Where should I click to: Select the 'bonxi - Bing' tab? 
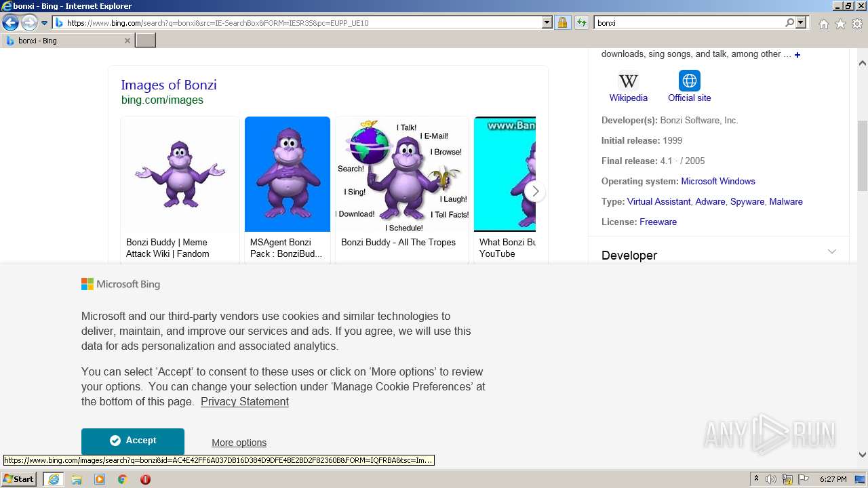pyautogui.click(x=66, y=41)
